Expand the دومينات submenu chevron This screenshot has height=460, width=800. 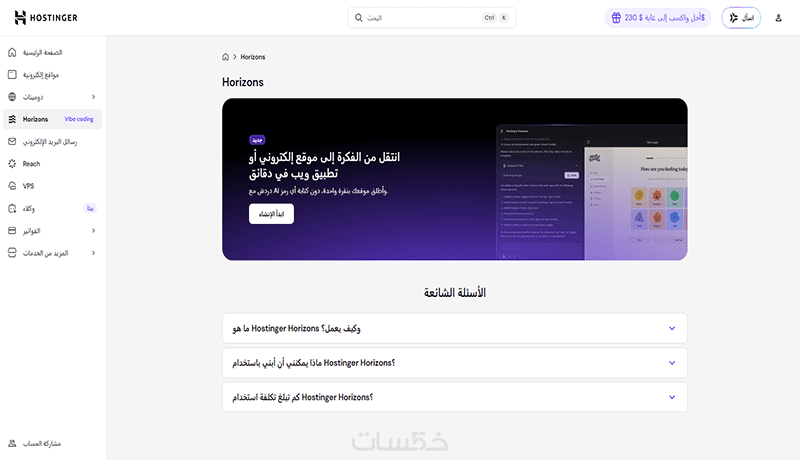(93, 97)
